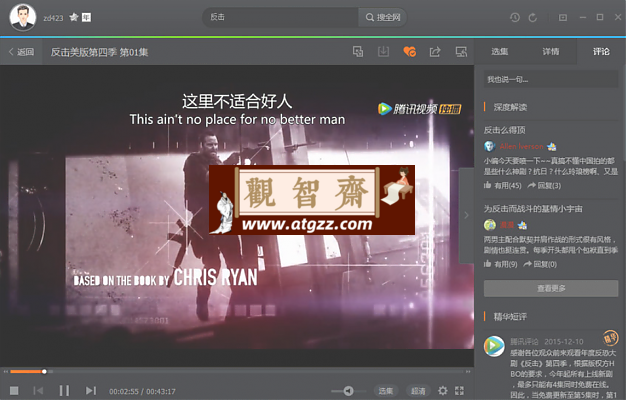Switch to the 详情 tab
The height and width of the screenshot is (400, 626).
[551, 51]
